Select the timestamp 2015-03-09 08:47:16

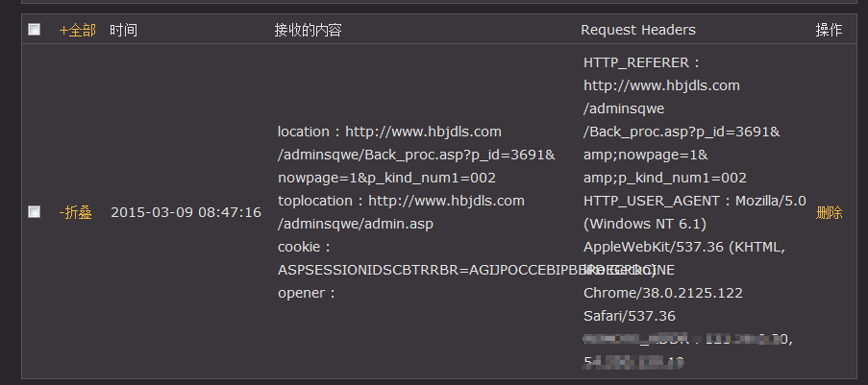pos(186,212)
